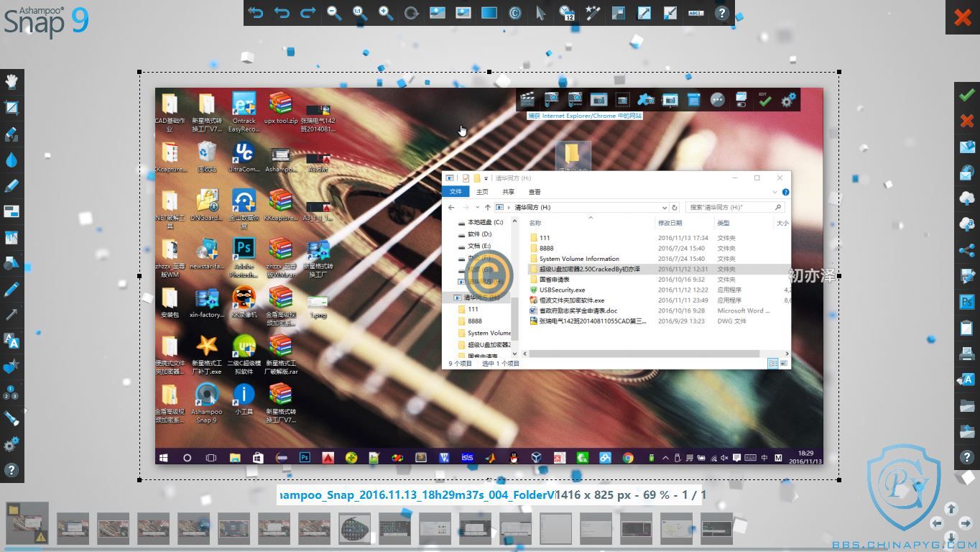This screenshot has width=980, height=552.
Task: Click the enlarge image diagonal arrow icon
Action: coord(644,12)
